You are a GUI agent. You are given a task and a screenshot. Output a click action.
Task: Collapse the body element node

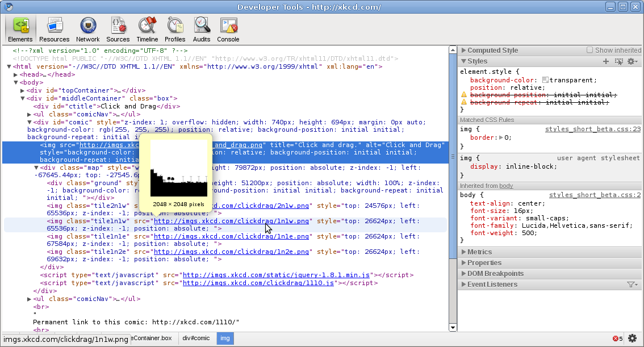(15, 82)
